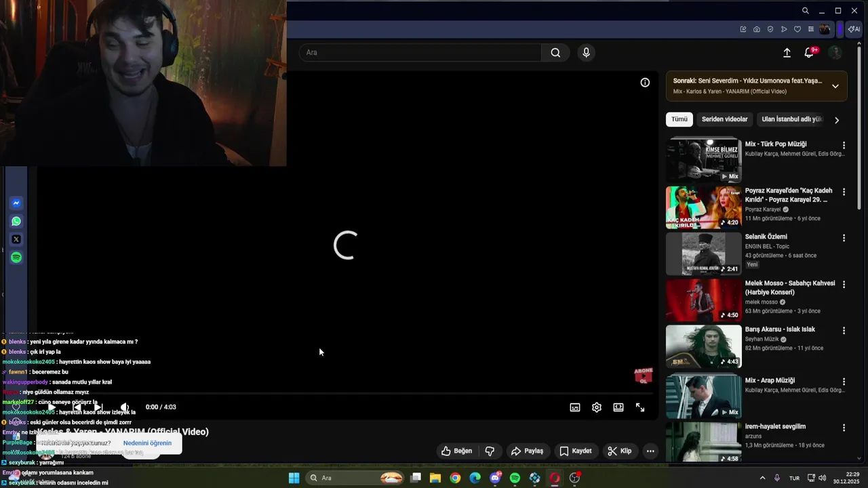Mute the video volume

[125, 407]
